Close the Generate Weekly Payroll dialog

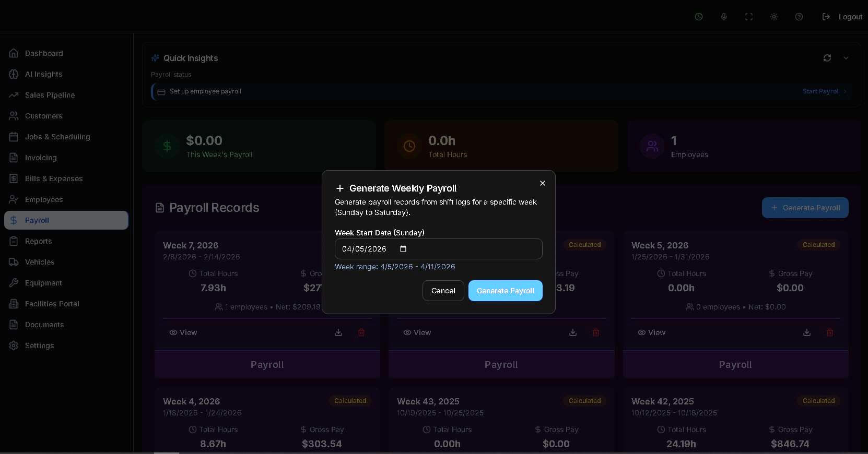point(543,183)
